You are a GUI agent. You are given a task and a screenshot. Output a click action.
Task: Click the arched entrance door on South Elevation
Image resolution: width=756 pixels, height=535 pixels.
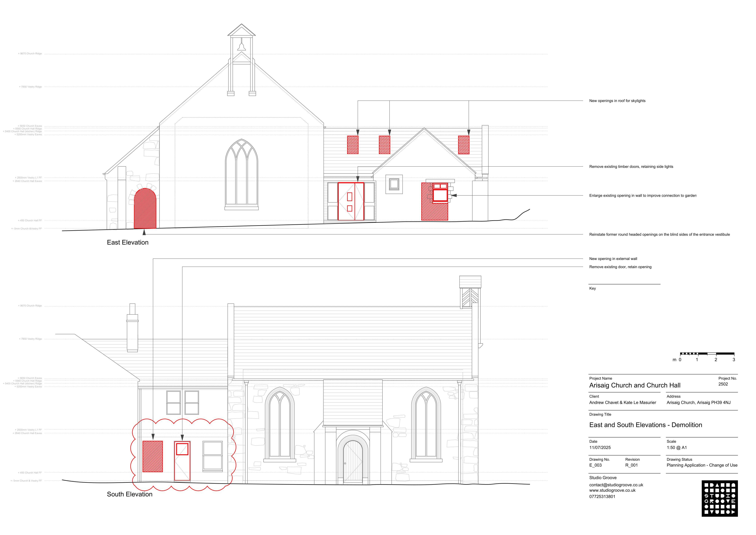coord(353,462)
